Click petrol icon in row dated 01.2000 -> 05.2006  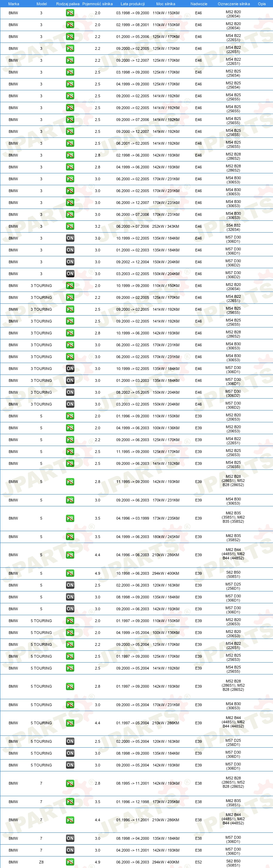70,37
